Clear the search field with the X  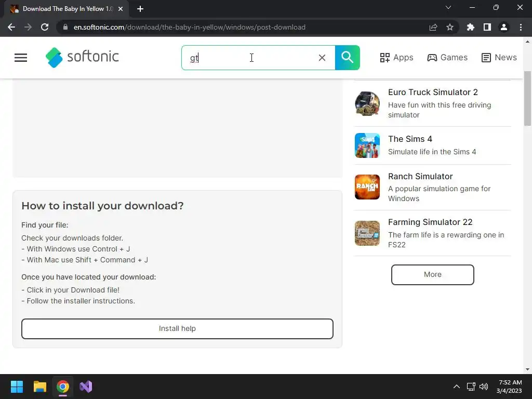(322, 58)
